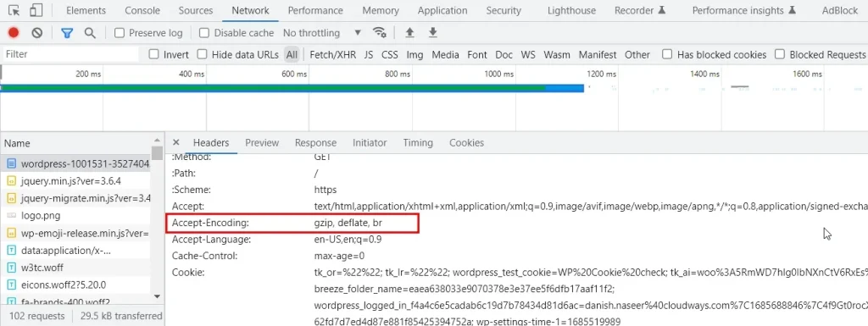Check the Hide data URLs checkbox

(202, 54)
